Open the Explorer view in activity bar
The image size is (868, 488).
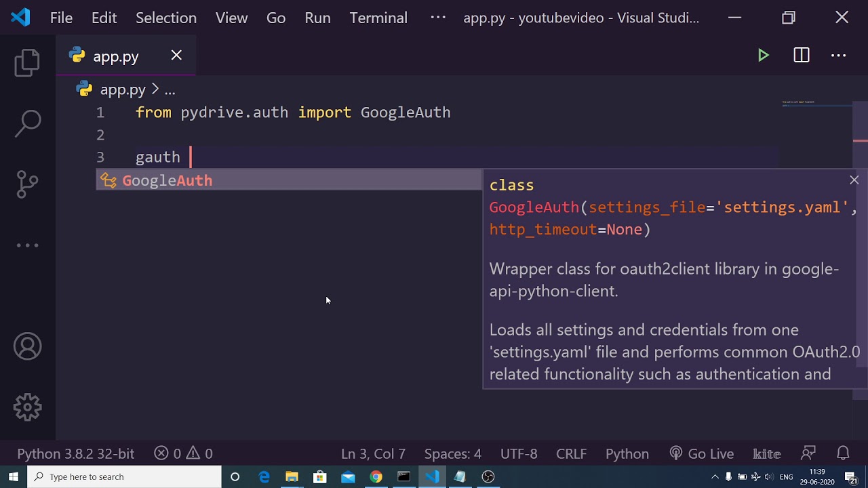pyautogui.click(x=28, y=63)
